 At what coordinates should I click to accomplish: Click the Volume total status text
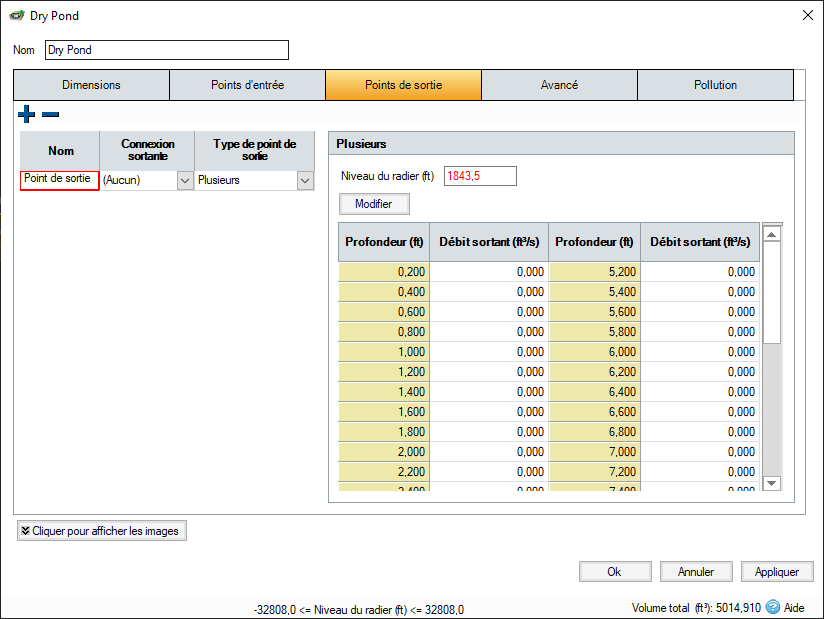[x=696, y=608]
